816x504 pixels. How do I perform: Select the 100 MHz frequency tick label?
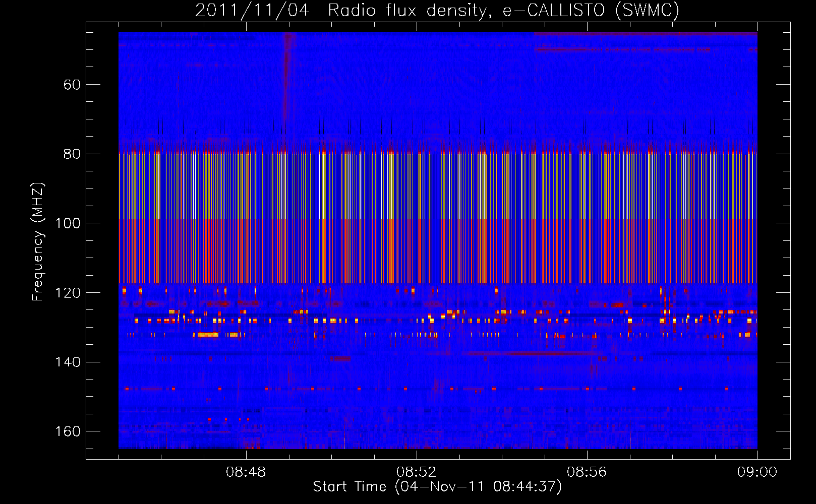point(68,223)
